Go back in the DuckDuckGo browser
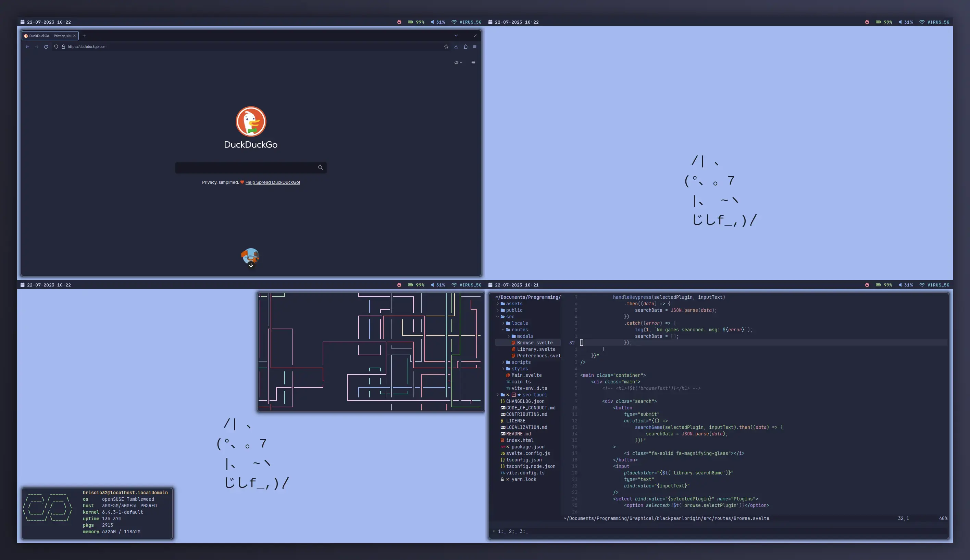This screenshot has width=970, height=560. (27, 47)
